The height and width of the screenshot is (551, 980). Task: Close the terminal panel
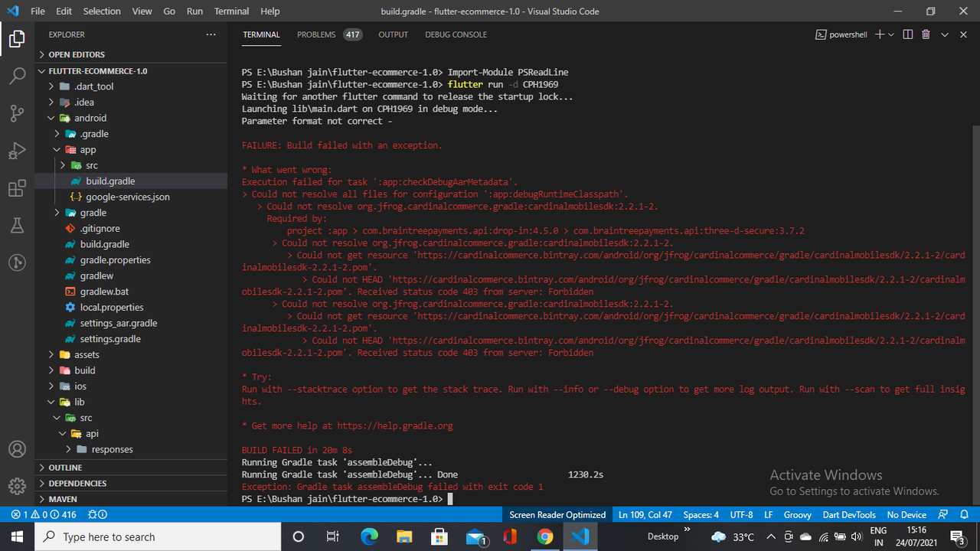click(x=962, y=34)
